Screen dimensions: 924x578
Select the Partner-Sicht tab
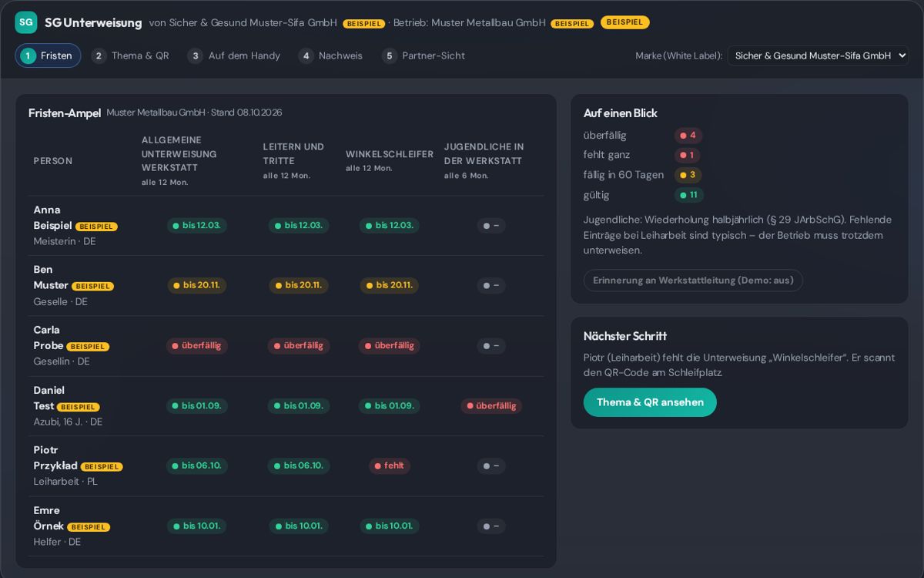(x=423, y=55)
